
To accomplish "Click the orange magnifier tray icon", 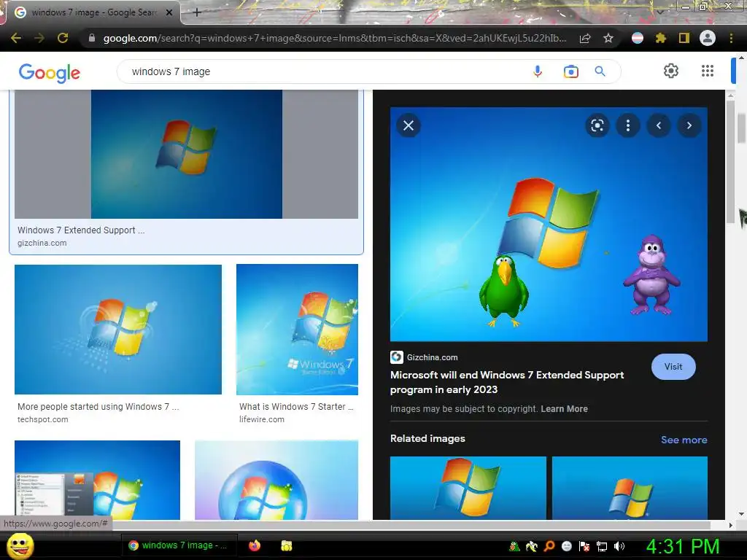I will [549, 547].
